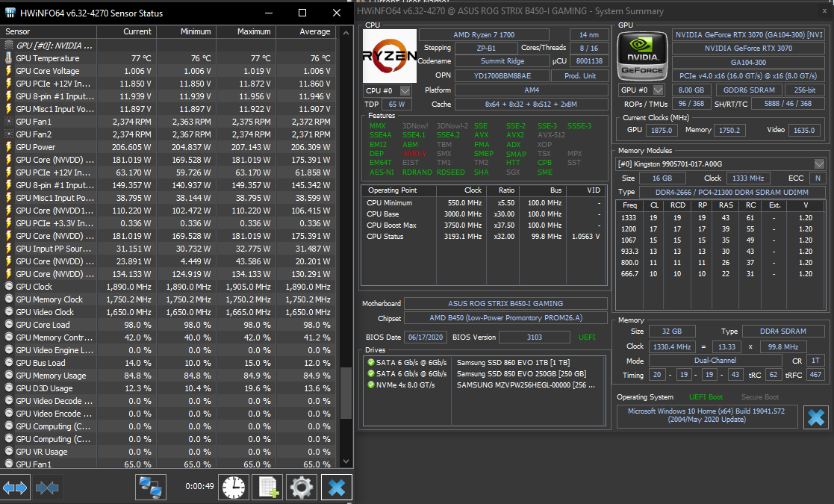Viewport: 834px width, 504px height.
Task: Open the GPU #0 selector dropdown
Action: click(x=658, y=90)
